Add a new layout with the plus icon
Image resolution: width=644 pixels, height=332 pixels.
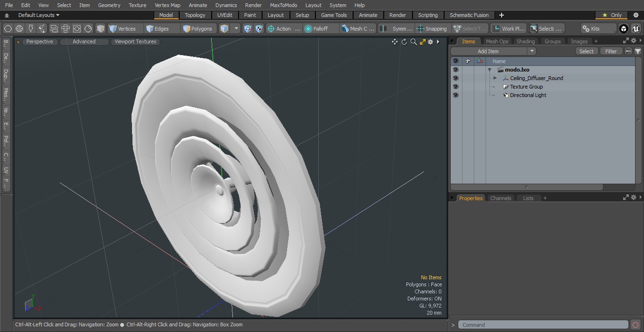[501, 15]
